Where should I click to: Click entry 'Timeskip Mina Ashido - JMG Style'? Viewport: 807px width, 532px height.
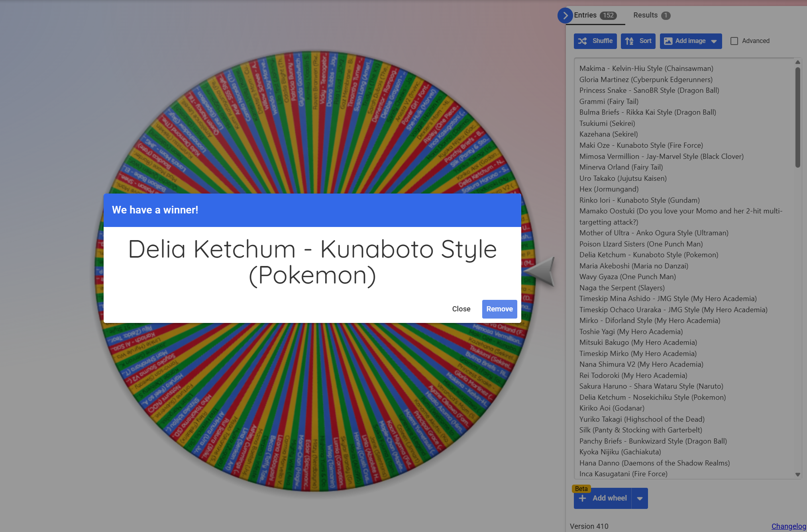pyautogui.click(x=668, y=299)
